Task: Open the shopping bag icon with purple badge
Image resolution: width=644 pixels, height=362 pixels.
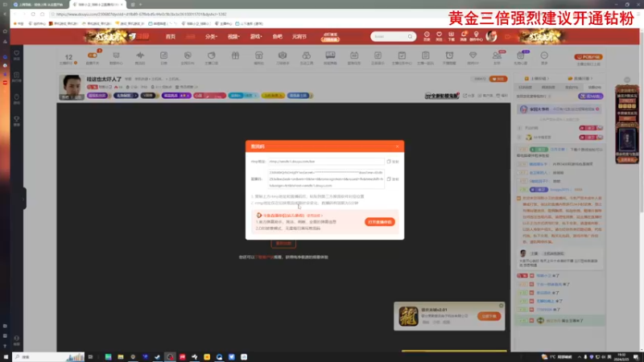Action: tap(520, 56)
